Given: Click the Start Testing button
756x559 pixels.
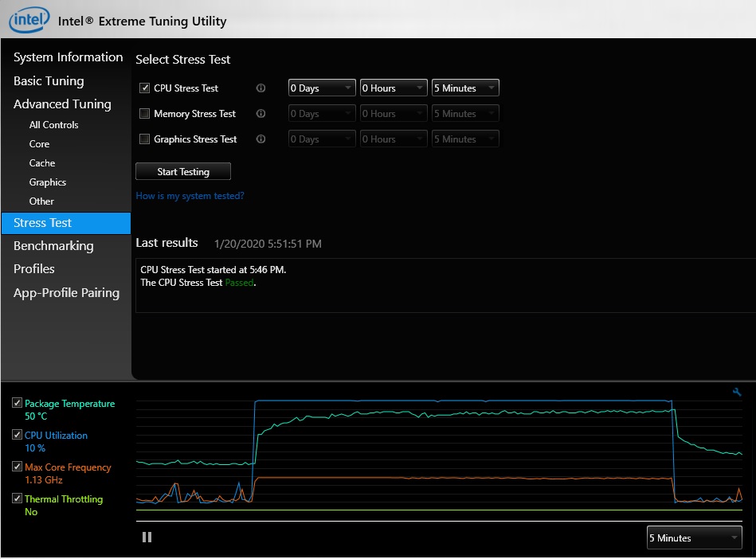Looking at the screenshot, I should pyautogui.click(x=183, y=171).
